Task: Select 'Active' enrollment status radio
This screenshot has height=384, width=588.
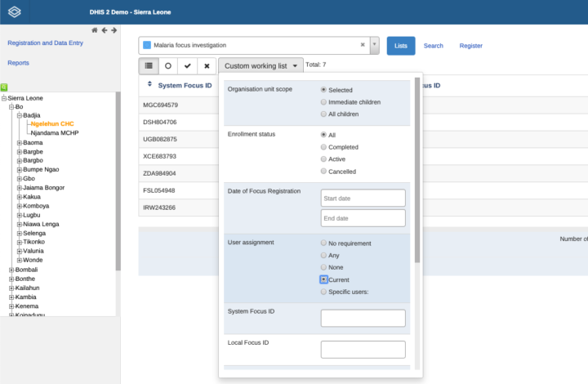Action: tap(323, 159)
